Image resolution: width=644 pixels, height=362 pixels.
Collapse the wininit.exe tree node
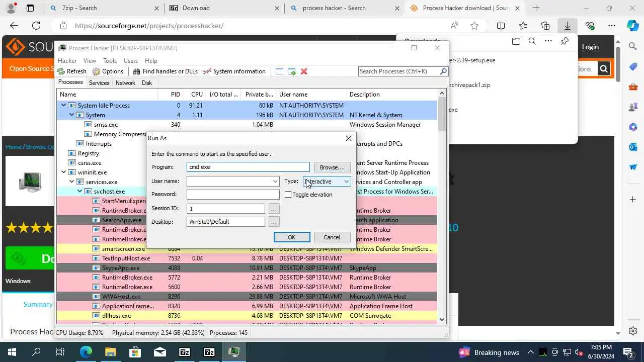pos(63,172)
